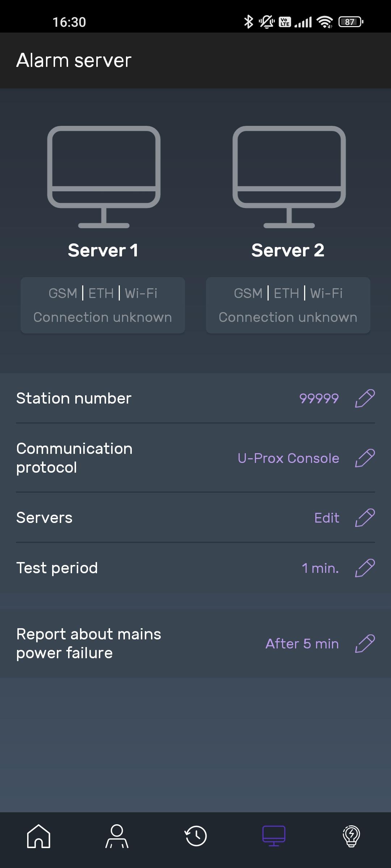Viewport: 391px width, 868px height.
Task: Tap the Edit link for Servers
Action: [327, 518]
